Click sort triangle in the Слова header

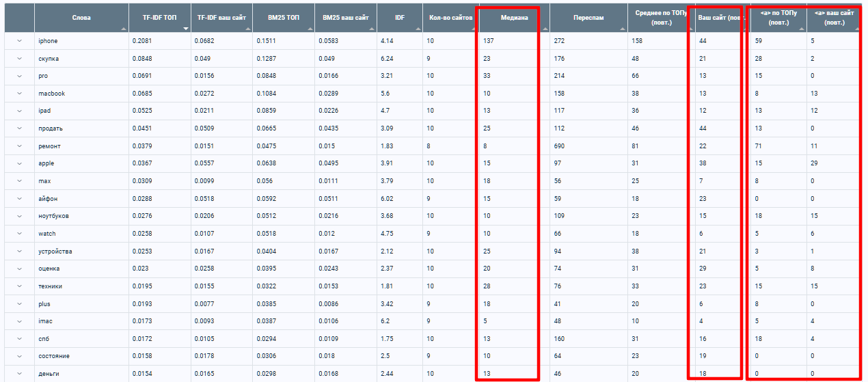pyautogui.click(x=124, y=29)
